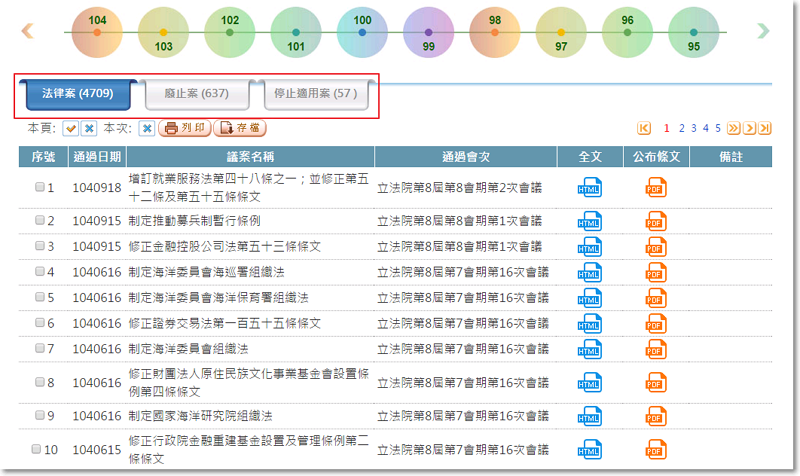
Task: Select year 104 marker on timeline
Action: [x=97, y=32]
